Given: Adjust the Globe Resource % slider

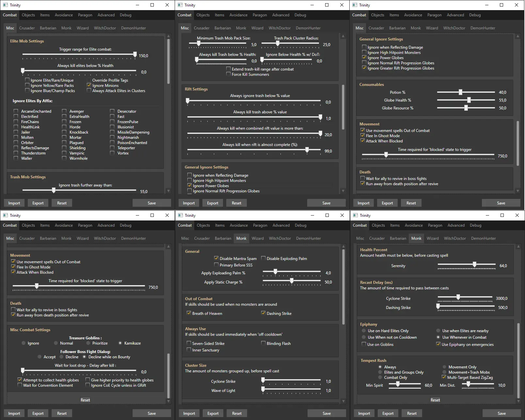Looking at the screenshot, I should (x=466, y=108).
